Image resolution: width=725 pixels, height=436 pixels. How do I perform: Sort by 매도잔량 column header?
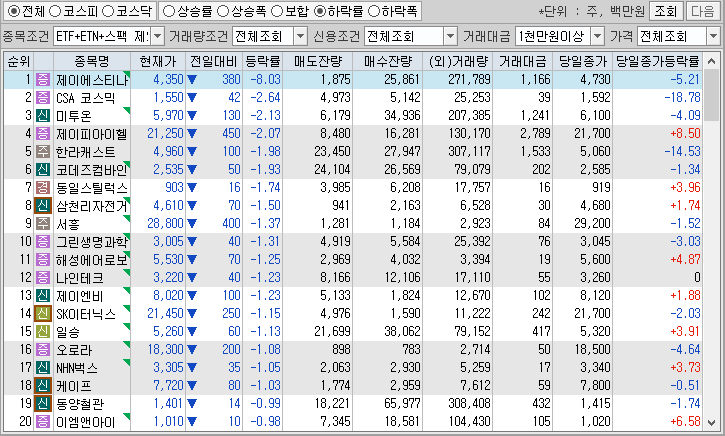pos(317,61)
